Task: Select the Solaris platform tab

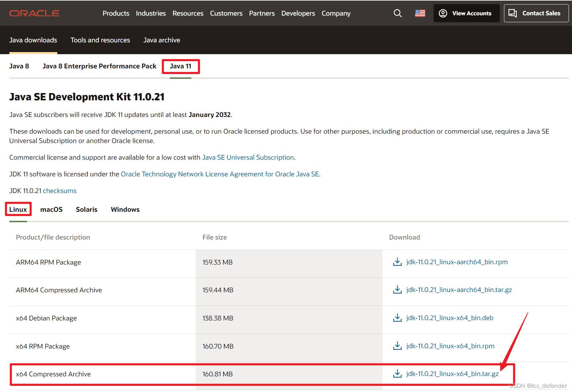Action: pos(87,209)
